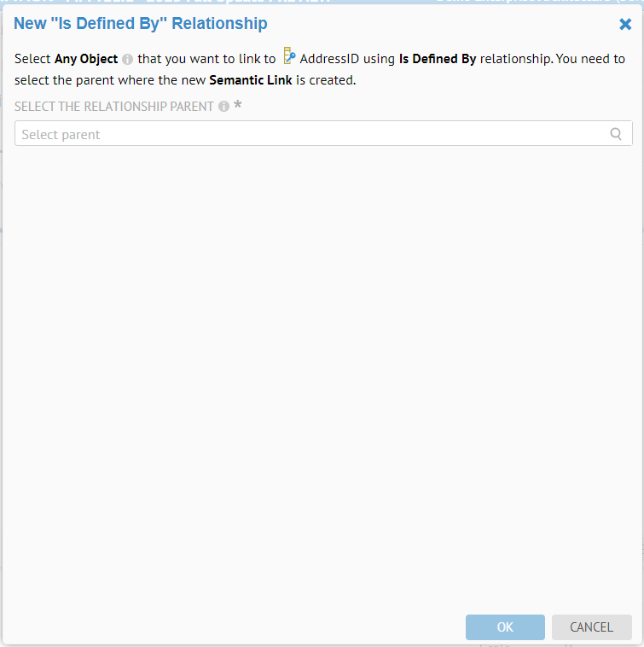Screen dimensions: 644x647
Task: Click the 'AddressID' object name
Action: tap(329, 59)
